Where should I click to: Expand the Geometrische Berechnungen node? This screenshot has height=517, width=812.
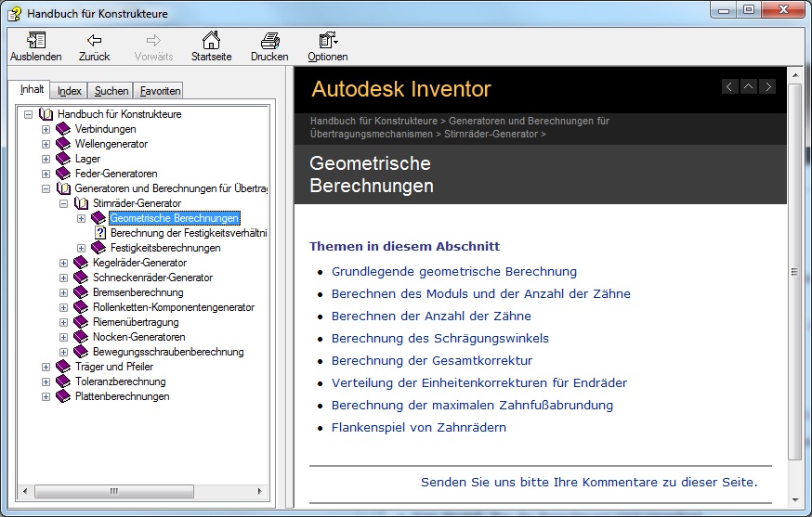click(x=82, y=218)
